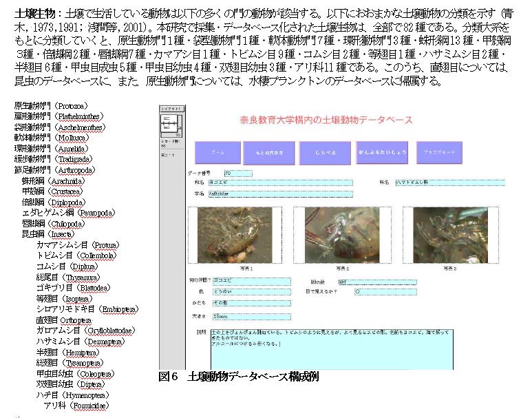Image resolution: width=532 pixels, height=418 pixels.
Task: Click the 環形動物門 (Annelida) line
Action: click(x=51, y=149)
